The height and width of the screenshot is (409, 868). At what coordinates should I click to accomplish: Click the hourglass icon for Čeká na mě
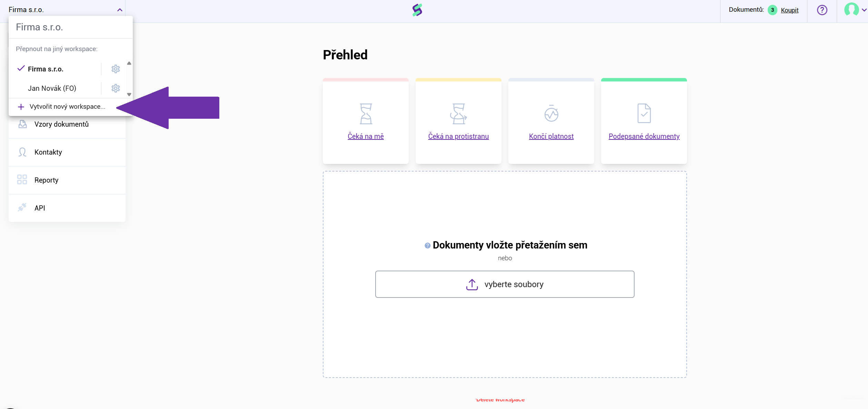[x=366, y=114]
